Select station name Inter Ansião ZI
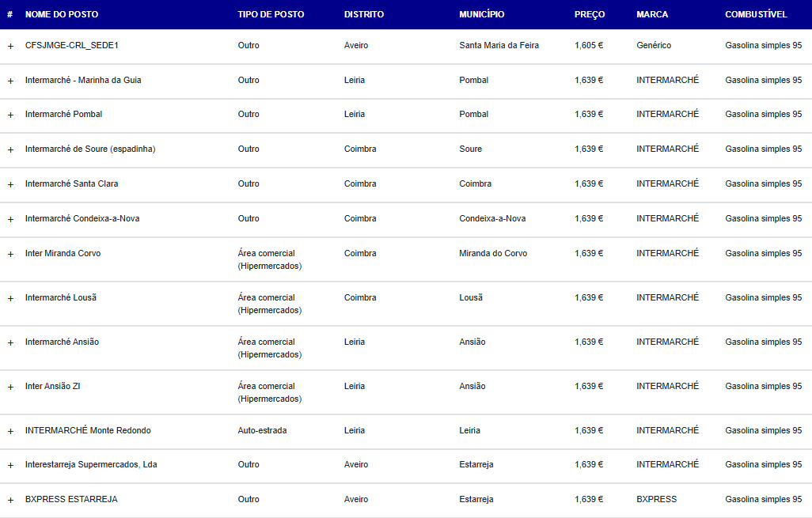This screenshot has height=518, width=812. coord(52,386)
